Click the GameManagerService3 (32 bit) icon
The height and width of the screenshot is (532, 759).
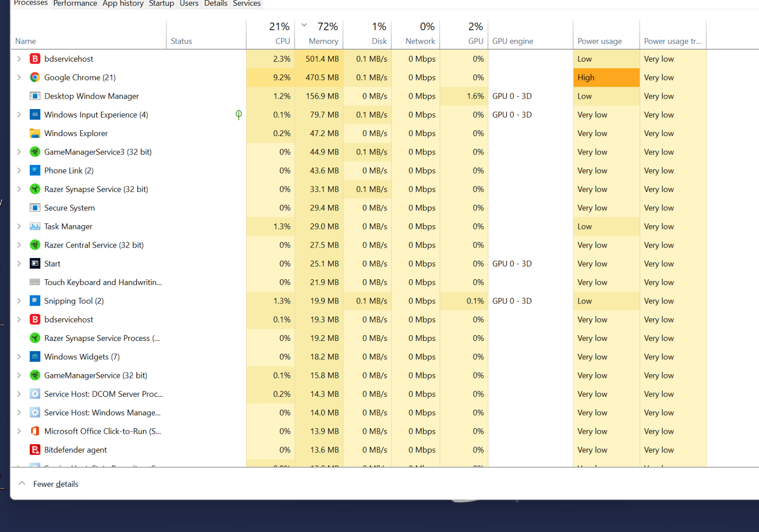point(35,152)
